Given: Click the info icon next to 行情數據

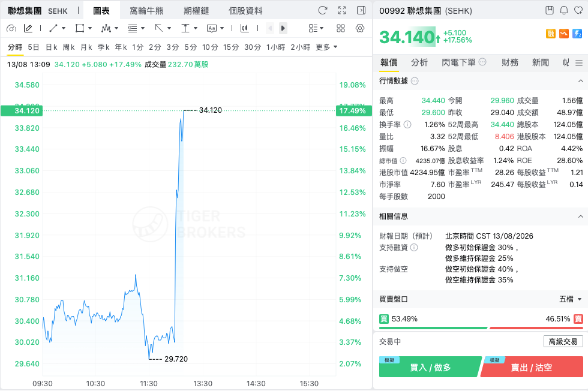Looking at the screenshot, I should click(415, 81).
